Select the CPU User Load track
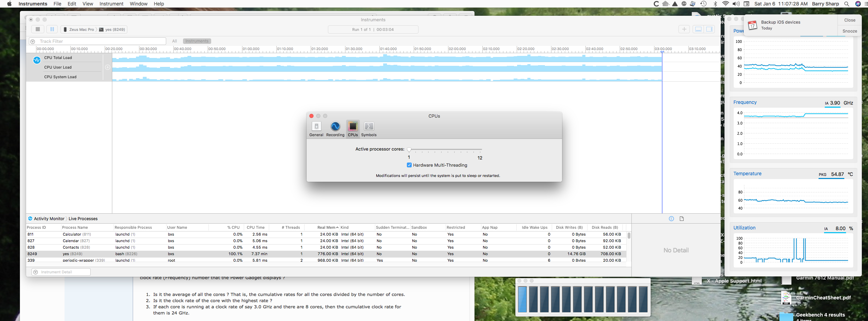868x321 pixels. click(58, 67)
